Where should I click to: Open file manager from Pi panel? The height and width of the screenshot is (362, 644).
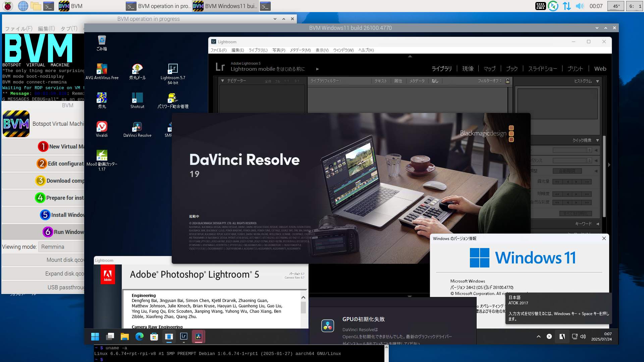coord(36,6)
